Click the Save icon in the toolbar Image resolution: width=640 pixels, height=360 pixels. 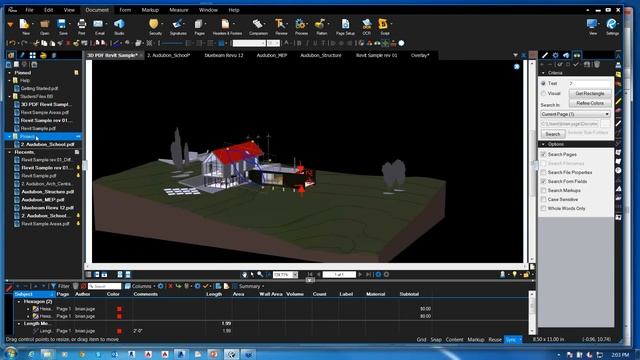click(x=62, y=24)
